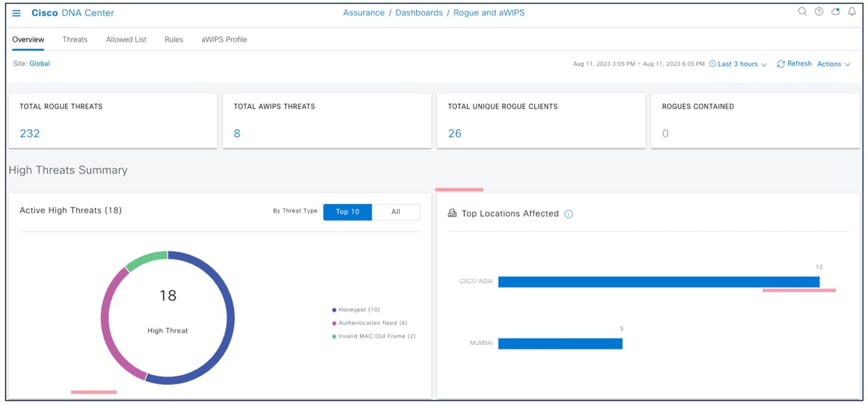Click the CSCO INDIA location label
868x405 pixels.
coord(476,281)
